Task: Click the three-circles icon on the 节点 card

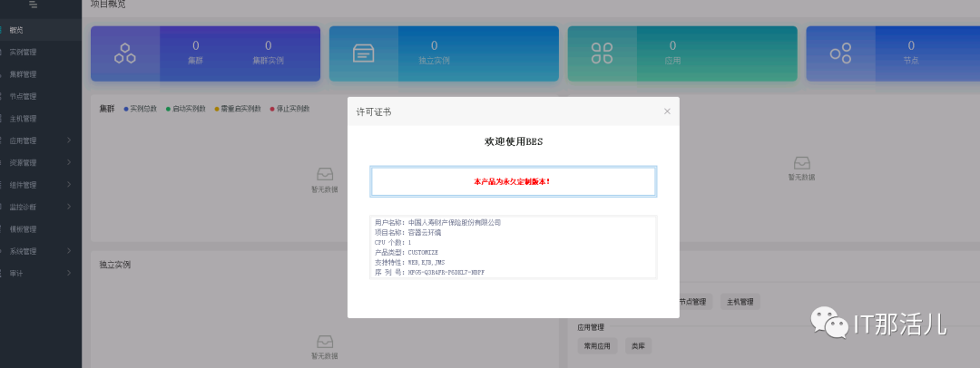Action: [x=840, y=53]
